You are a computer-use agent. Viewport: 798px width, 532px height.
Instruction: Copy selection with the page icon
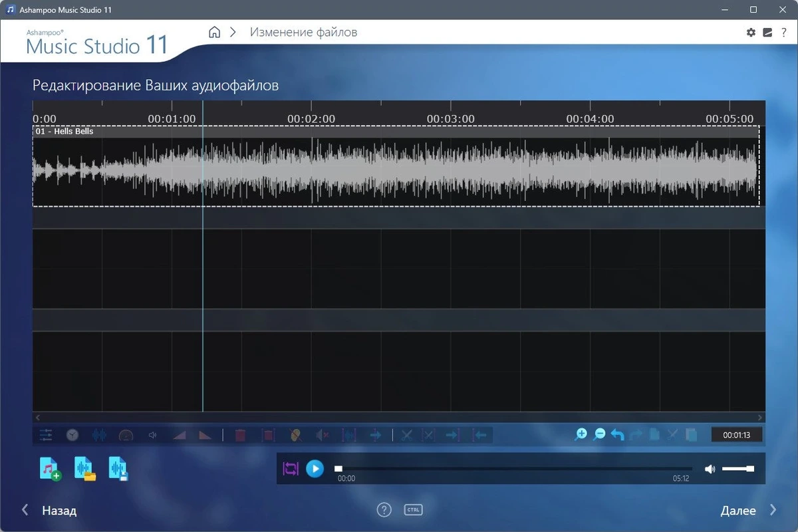pos(654,435)
